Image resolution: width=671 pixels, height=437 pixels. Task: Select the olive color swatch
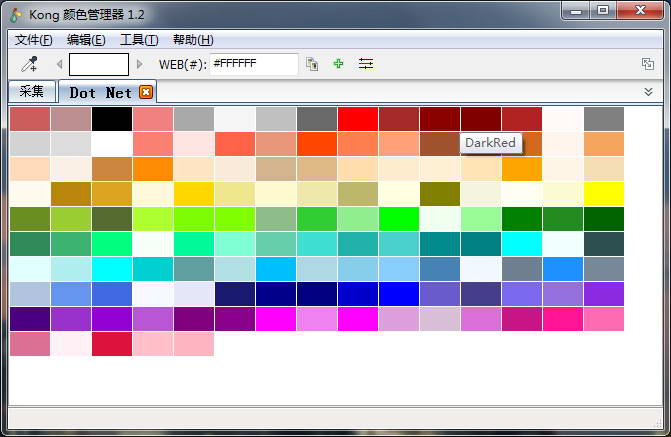click(x=440, y=194)
